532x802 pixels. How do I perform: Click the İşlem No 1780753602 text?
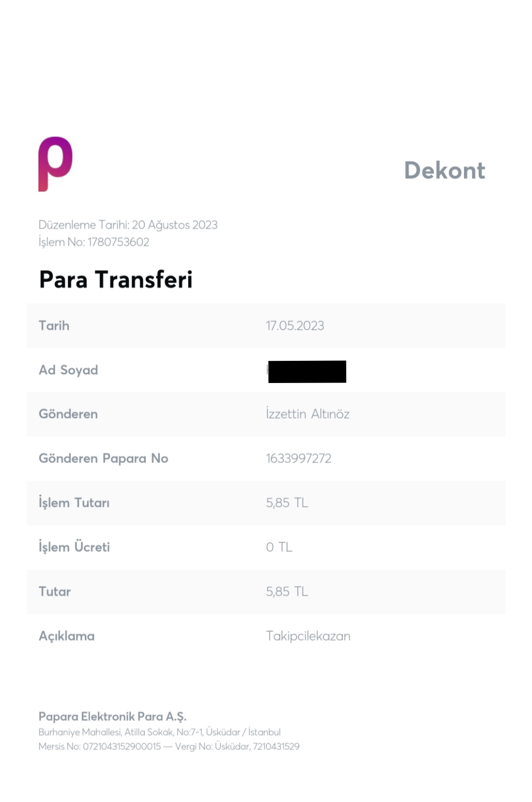[94, 242]
